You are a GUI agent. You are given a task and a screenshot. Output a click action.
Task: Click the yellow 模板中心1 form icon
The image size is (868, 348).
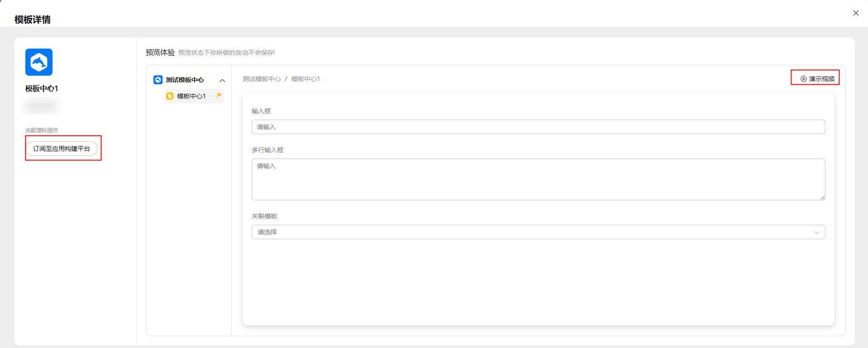170,96
